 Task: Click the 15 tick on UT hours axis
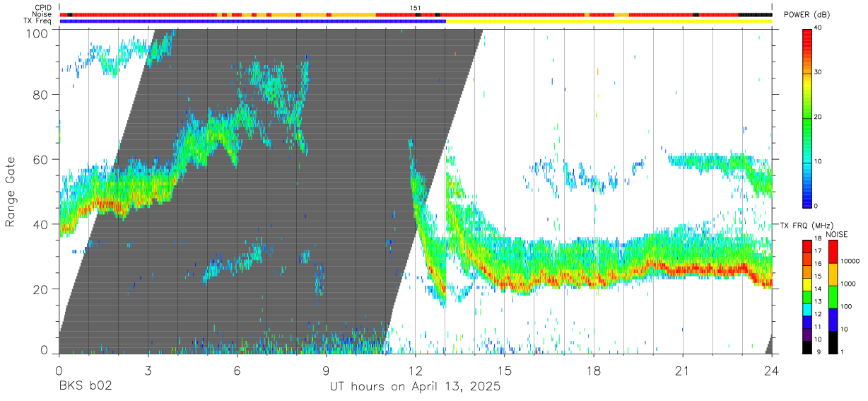pyautogui.click(x=505, y=371)
